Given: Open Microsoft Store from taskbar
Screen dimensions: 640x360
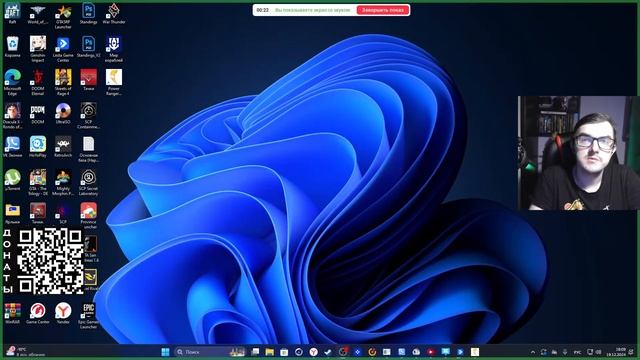Looking at the screenshot, I should [284, 352].
